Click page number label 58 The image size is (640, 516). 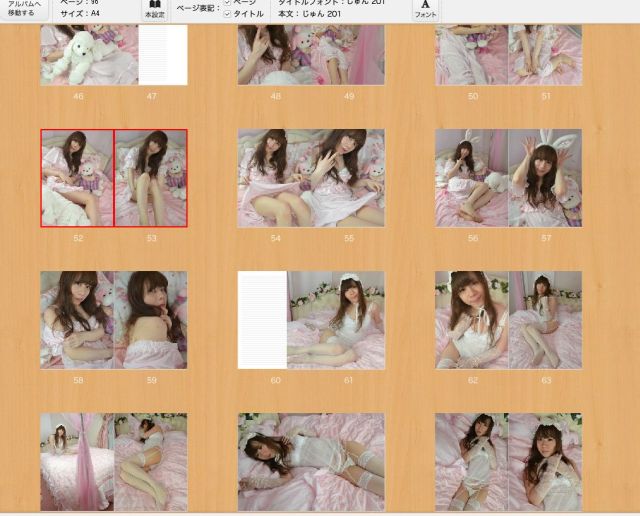[x=78, y=380]
